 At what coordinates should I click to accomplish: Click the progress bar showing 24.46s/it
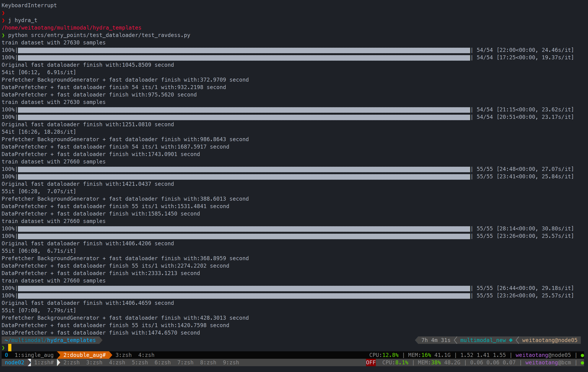tap(244, 50)
